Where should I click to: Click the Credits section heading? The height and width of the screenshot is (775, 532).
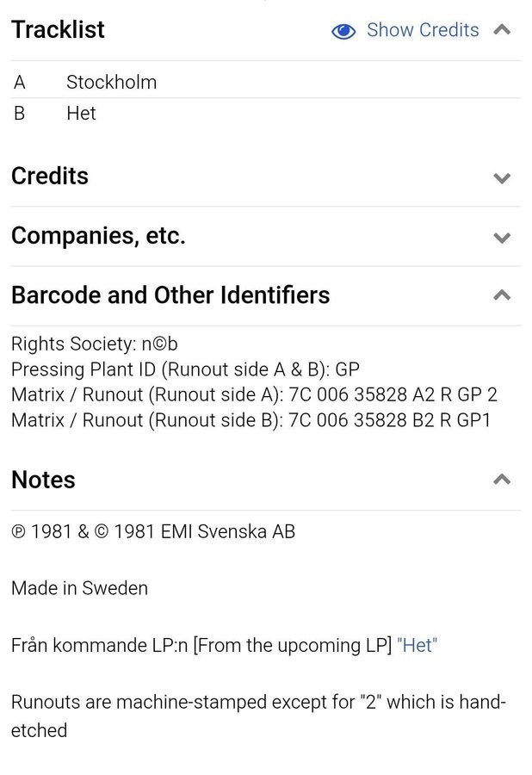[x=50, y=177]
